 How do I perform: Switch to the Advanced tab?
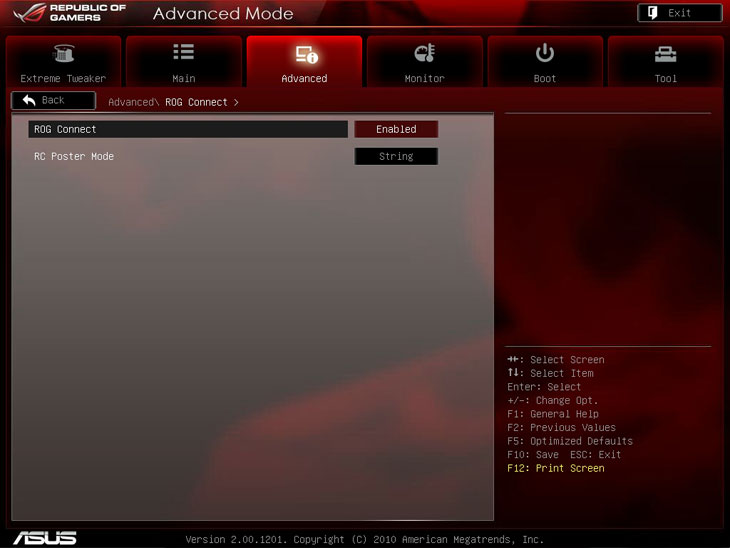[x=304, y=62]
